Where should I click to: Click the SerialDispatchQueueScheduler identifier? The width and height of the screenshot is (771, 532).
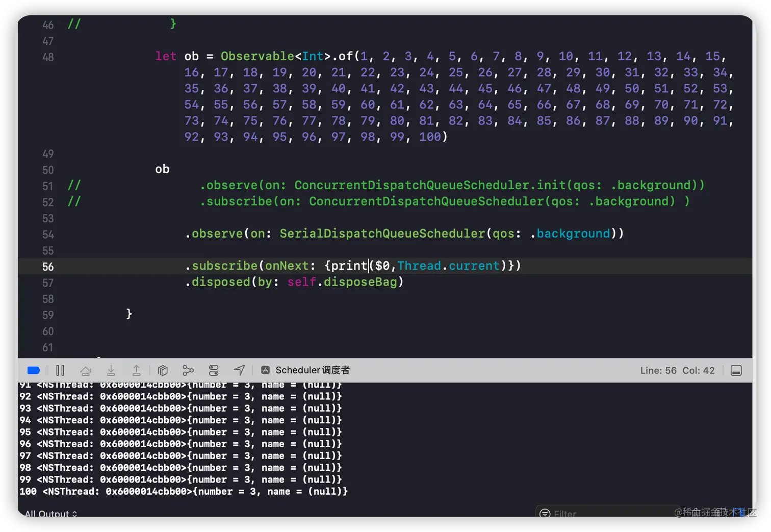(382, 234)
